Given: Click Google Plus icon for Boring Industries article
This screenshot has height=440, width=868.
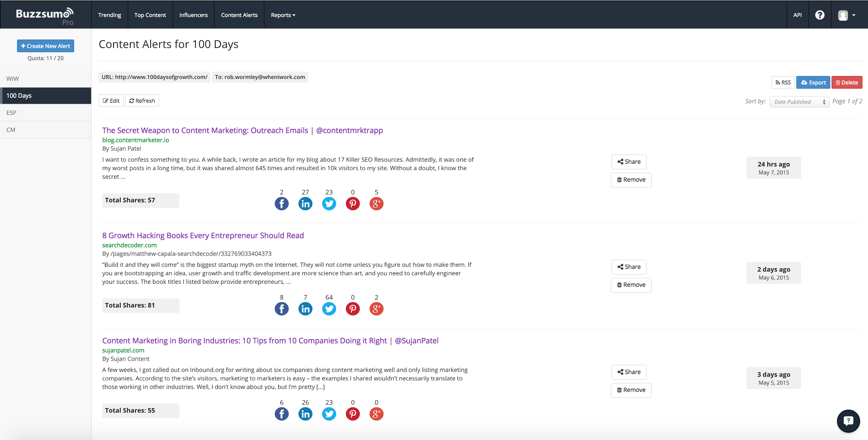Looking at the screenshot, I should (376, 414).
